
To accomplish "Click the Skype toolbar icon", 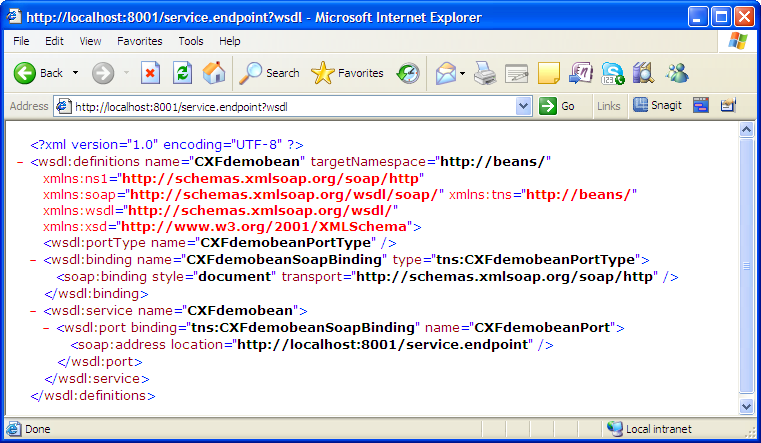I will pyautogui.click(x=612, y=73).
